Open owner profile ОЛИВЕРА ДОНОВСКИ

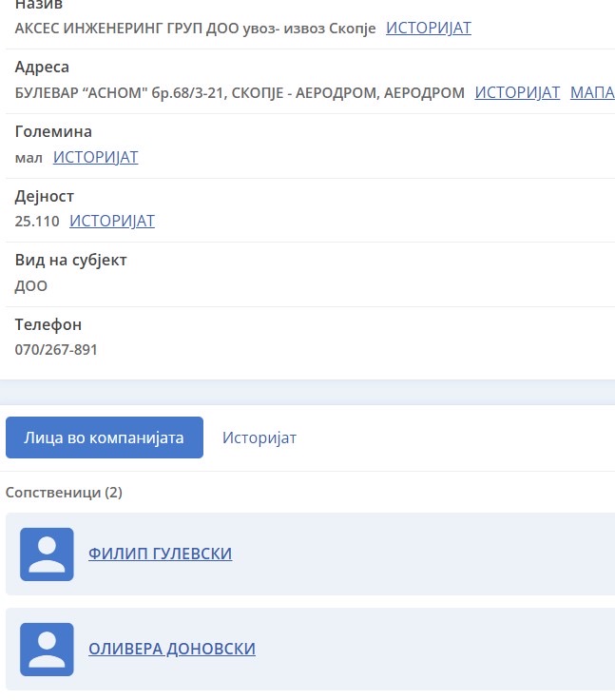[172, 649]
